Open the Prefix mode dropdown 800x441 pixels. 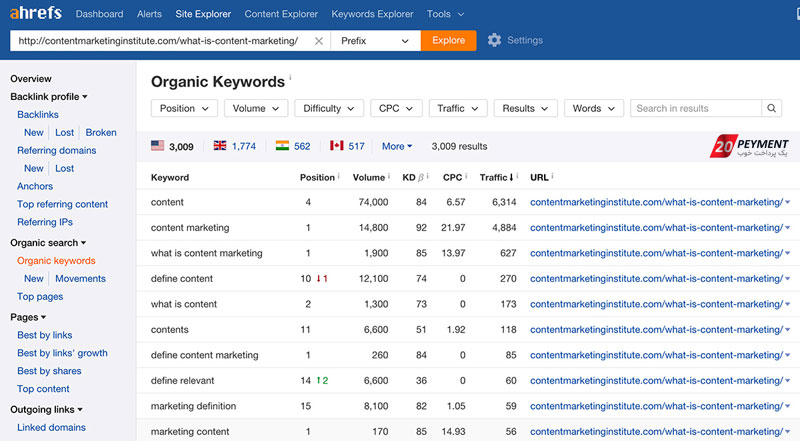(376, 41)
